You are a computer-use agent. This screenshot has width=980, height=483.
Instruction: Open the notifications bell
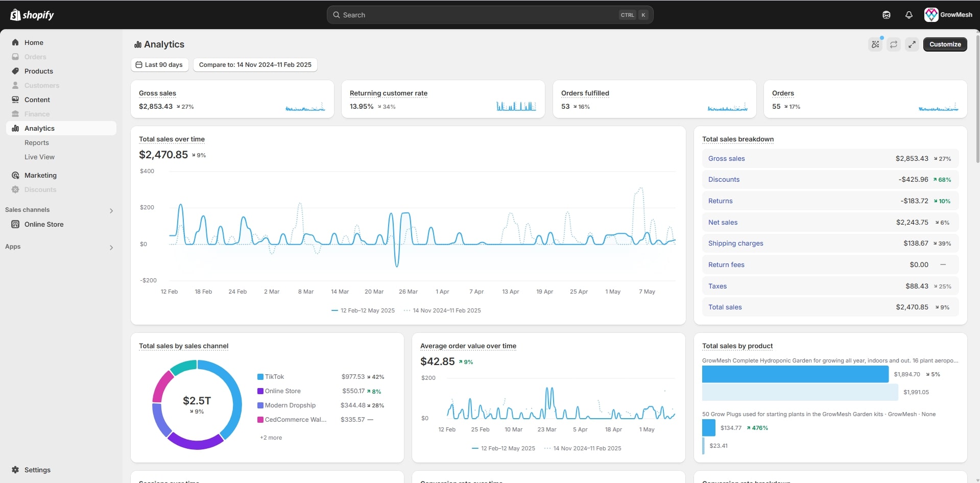click(909, 15)
